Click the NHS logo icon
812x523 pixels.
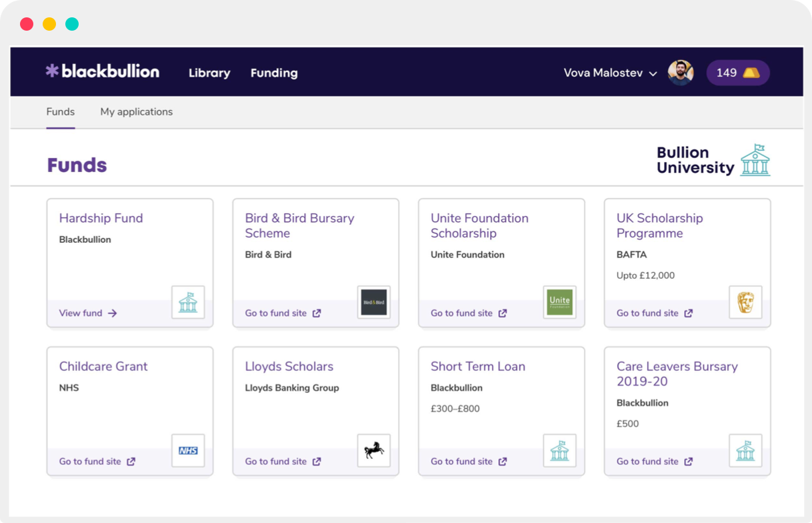[187, 450]
